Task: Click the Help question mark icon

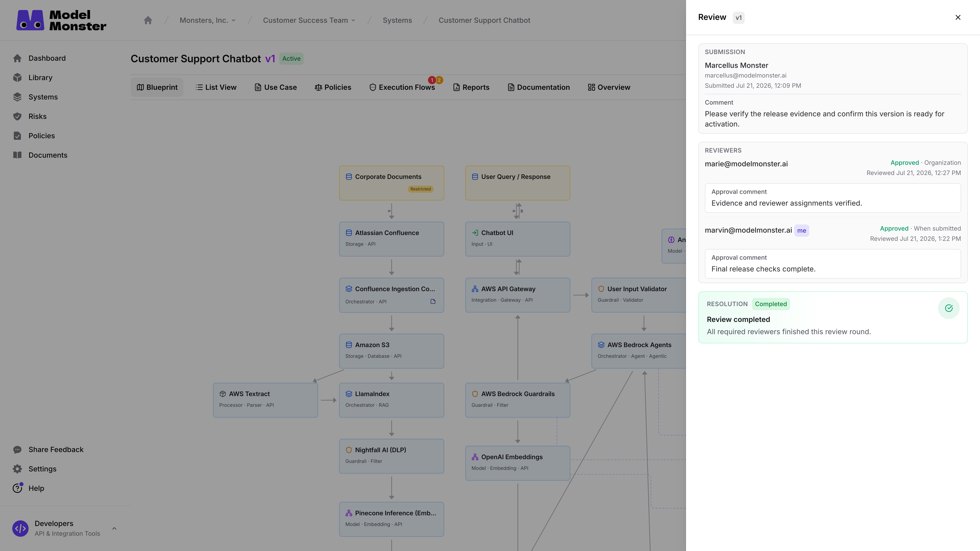Action: coord(18,488)
